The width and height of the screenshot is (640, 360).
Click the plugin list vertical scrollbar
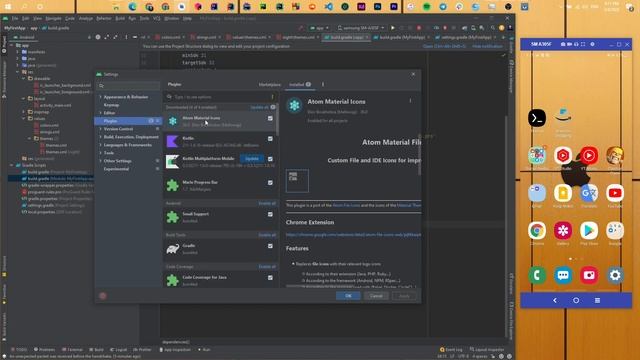278,121
